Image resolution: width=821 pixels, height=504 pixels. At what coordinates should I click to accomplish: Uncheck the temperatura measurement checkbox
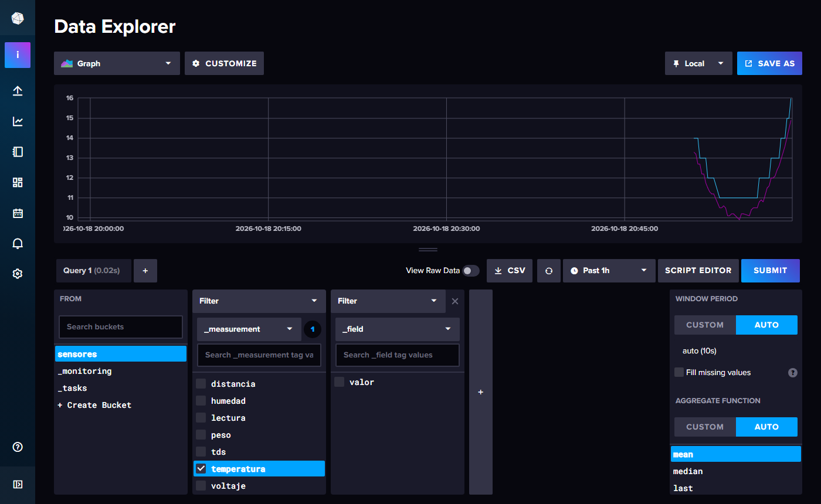tap(201, 469)
